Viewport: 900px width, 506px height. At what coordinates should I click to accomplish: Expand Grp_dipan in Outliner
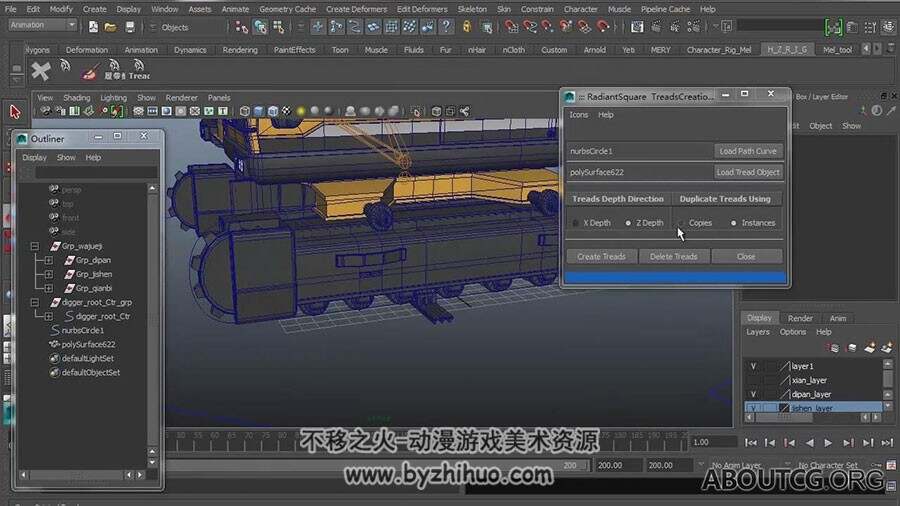[49, 260]
